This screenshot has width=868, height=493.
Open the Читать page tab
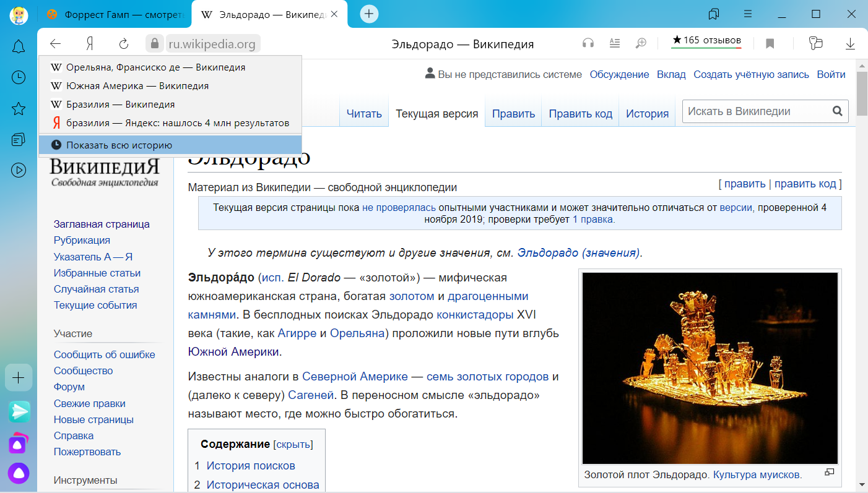(x=364, y=113)
